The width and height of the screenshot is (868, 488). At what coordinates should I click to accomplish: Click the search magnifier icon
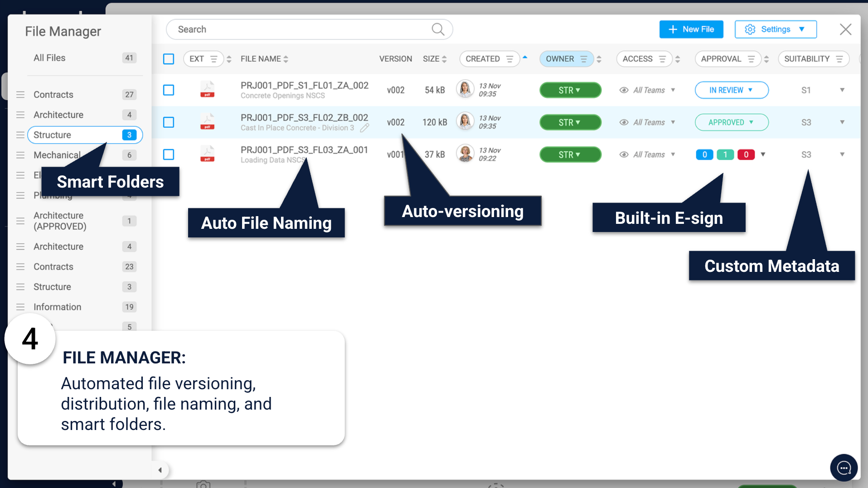pos(438,29)
